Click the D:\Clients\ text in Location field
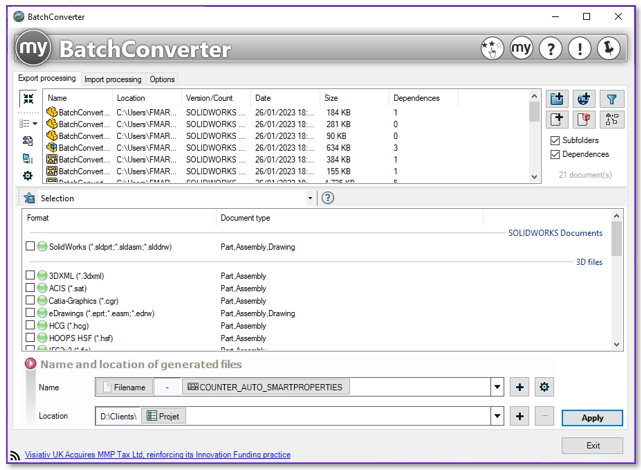Viewport: 641px width, 470px height. coord(118,416)
